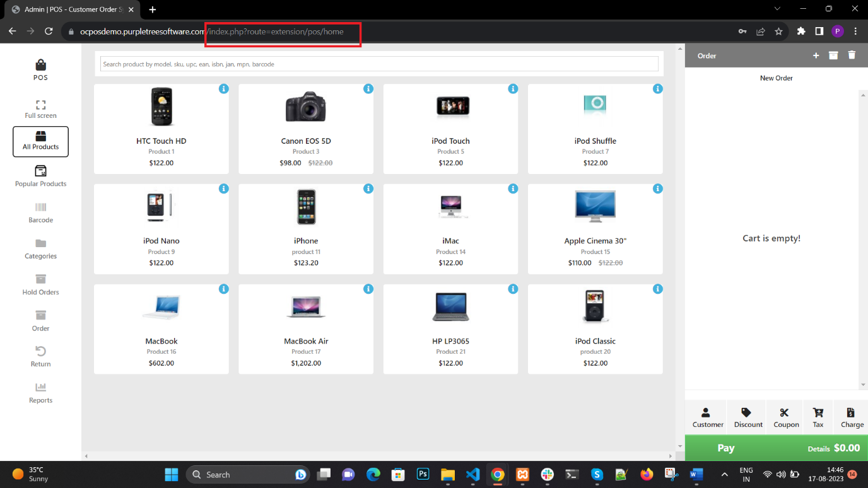Click the iPod Shuffle product name

(595, 141)
